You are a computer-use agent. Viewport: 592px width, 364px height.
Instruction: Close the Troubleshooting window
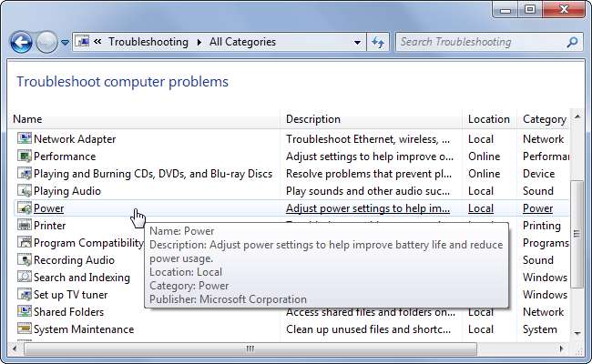click(x=564, y=9)
